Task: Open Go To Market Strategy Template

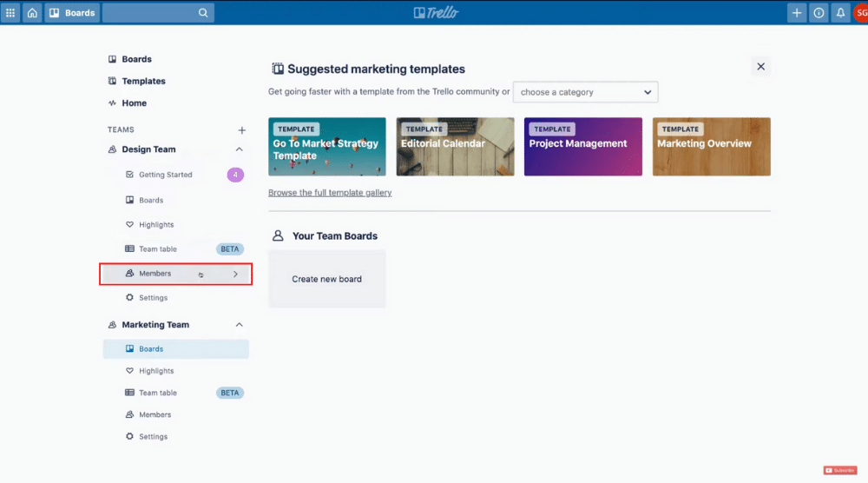Action: click(x=327, y=147)
